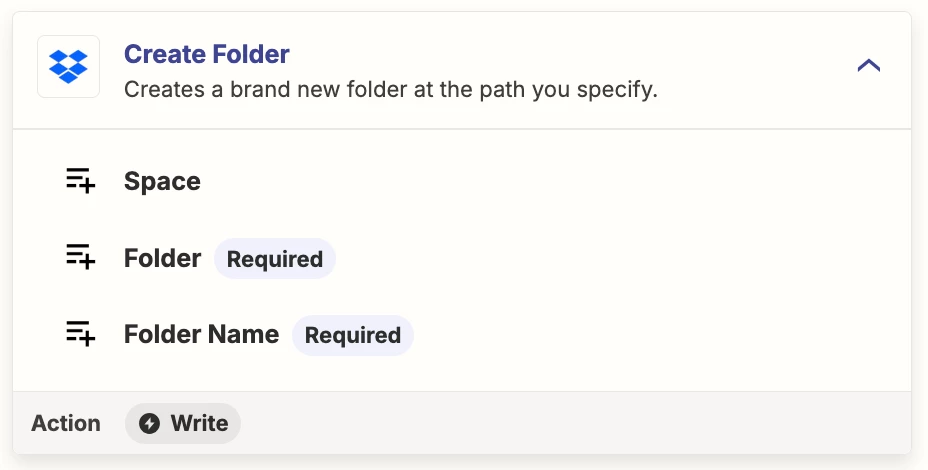Select the Folder field label
The width and height of the screenshot is (928, 470).
(163, 258)
